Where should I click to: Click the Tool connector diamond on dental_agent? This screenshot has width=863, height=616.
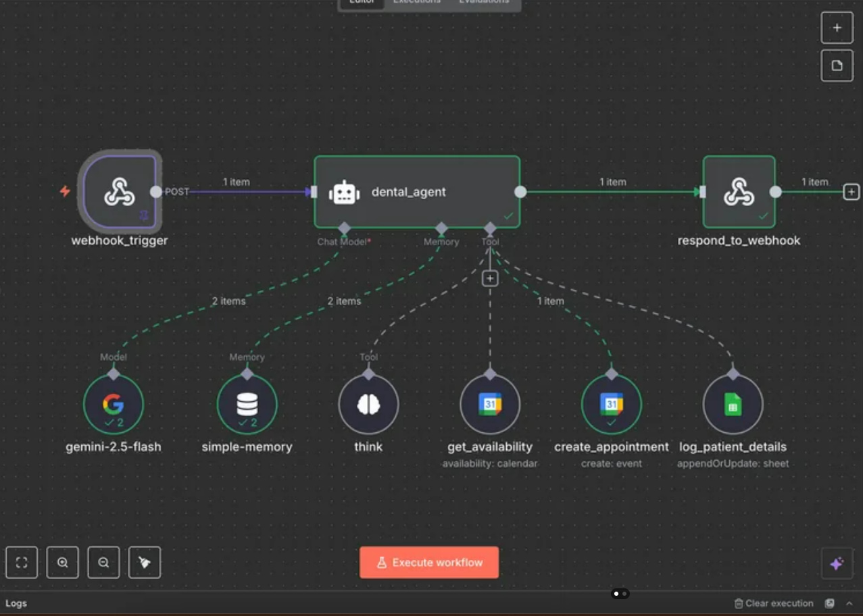coord(490,228)
